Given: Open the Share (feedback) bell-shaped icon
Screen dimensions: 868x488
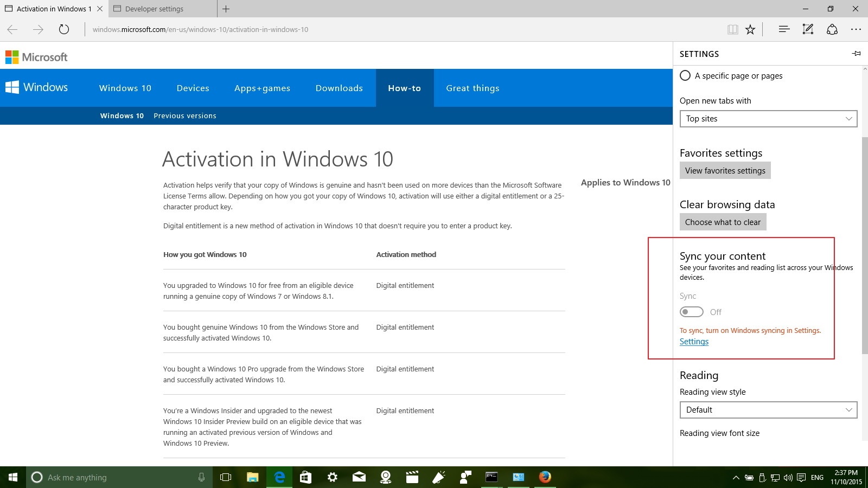Looking at the screenshot, I should click(832, 29).
